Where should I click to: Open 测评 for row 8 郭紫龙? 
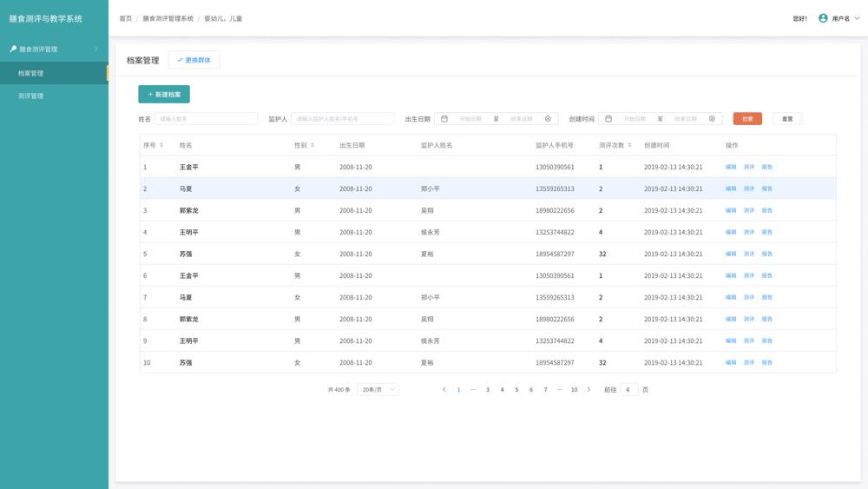(x=749, y=319)
